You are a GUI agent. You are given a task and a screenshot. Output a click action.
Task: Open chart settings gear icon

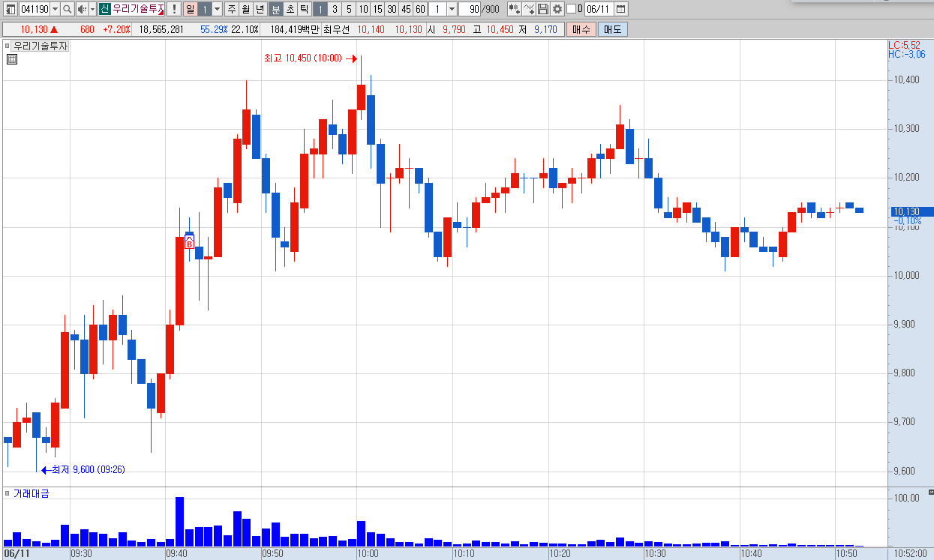557,9
